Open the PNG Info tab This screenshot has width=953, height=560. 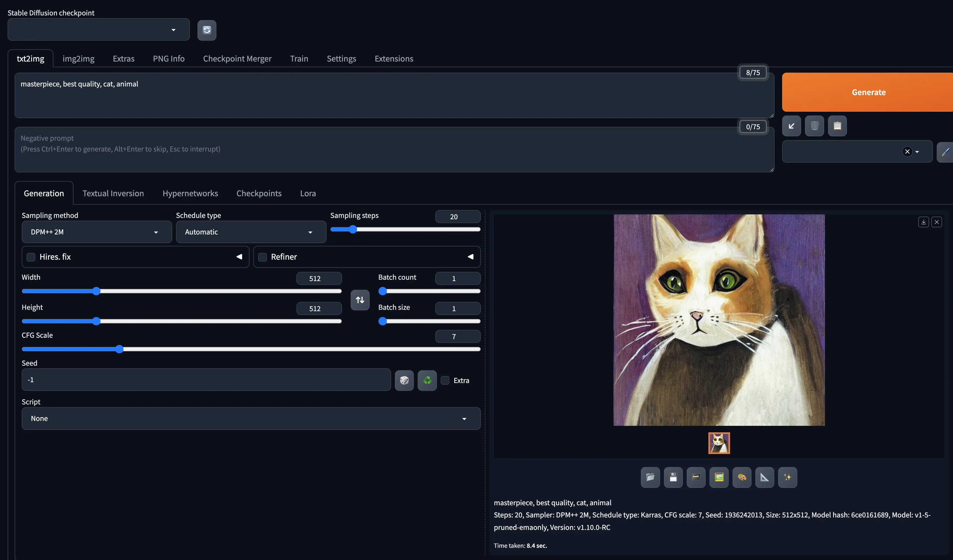point(169,59)
